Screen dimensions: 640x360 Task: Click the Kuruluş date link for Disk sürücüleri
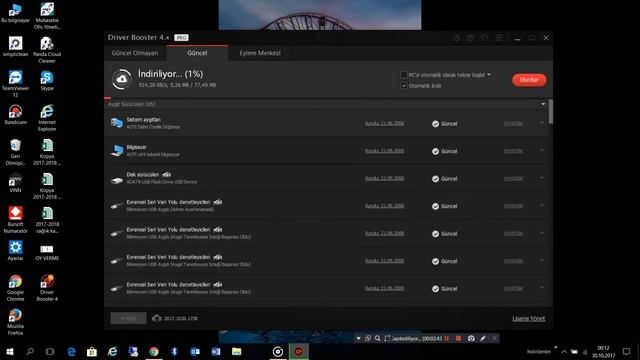pyautogui.click(x=384, y=178)
